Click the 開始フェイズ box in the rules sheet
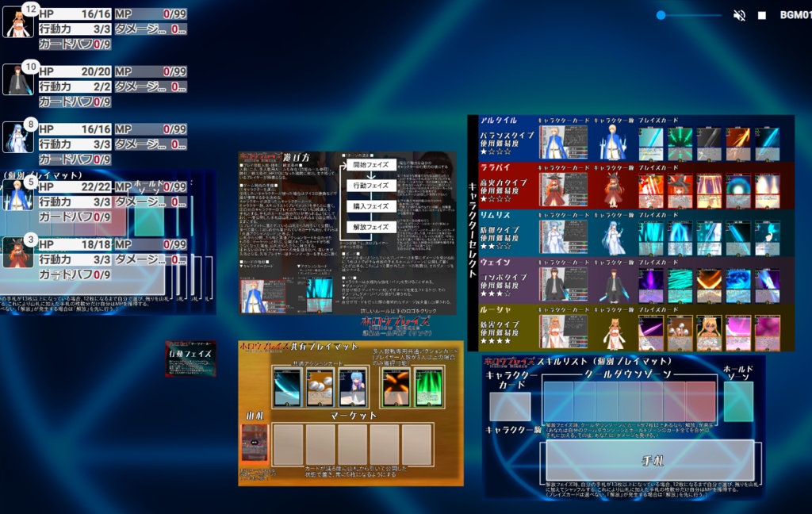 tap(371, 165)
